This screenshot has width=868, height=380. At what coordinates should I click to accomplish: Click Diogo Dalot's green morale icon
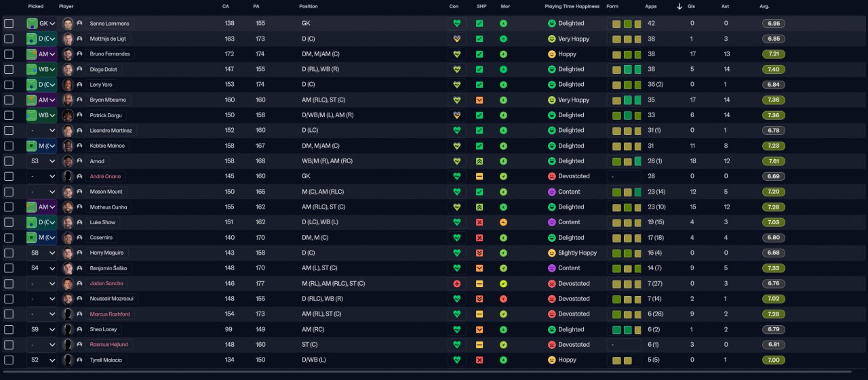[503, 69]
